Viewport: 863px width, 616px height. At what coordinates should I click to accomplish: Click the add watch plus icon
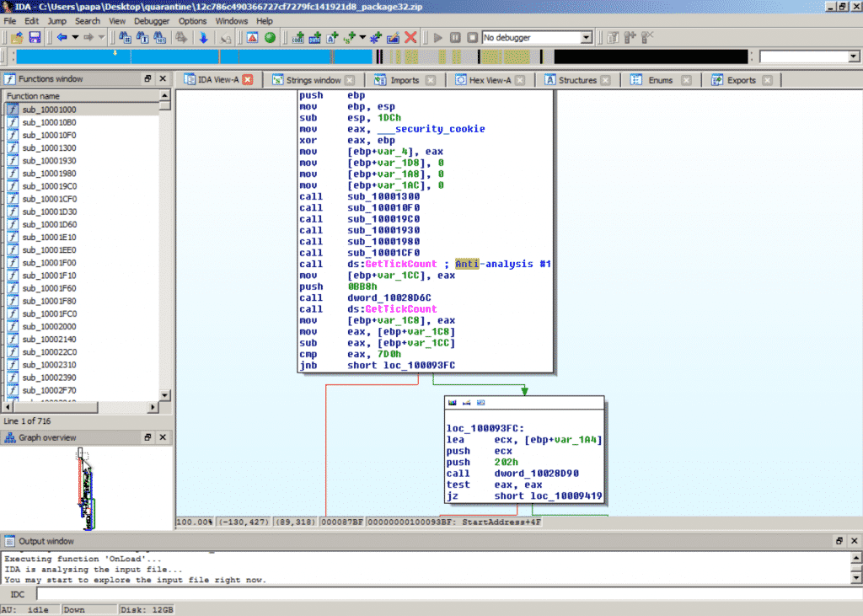pos(630,37)
